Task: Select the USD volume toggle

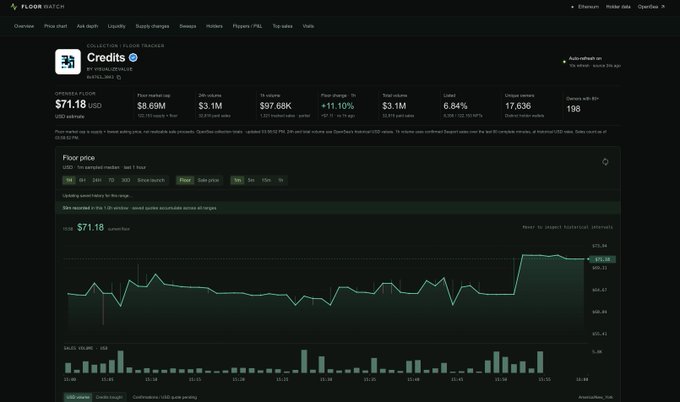Action: click(x=78, y=397)
